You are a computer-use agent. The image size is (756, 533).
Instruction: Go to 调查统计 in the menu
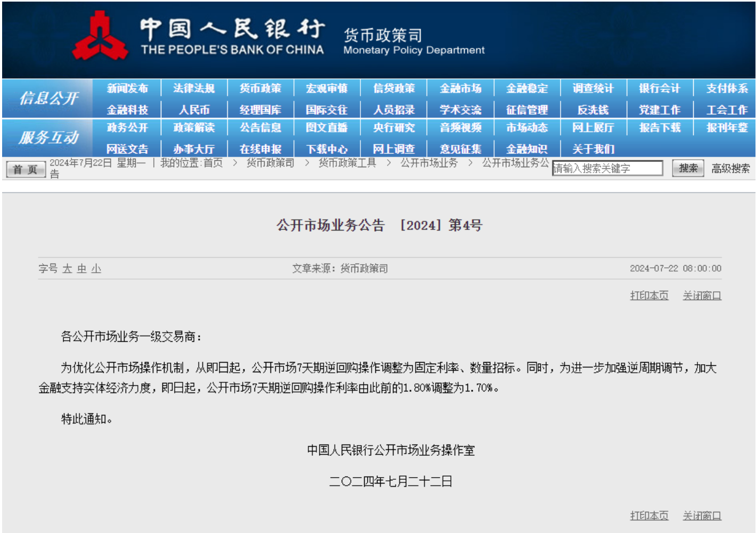coord(593,88)
